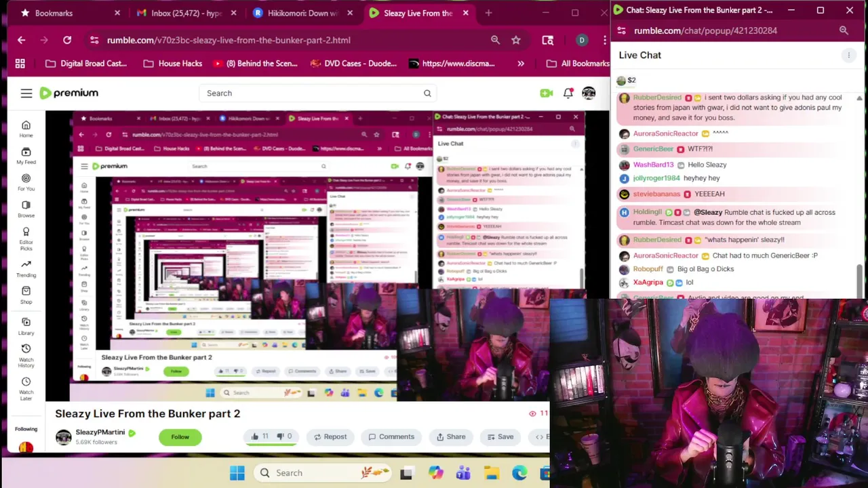Viewport: 868px width, 488px height.
Task: Open Shop in sidebar
Action: pos(26,295)
